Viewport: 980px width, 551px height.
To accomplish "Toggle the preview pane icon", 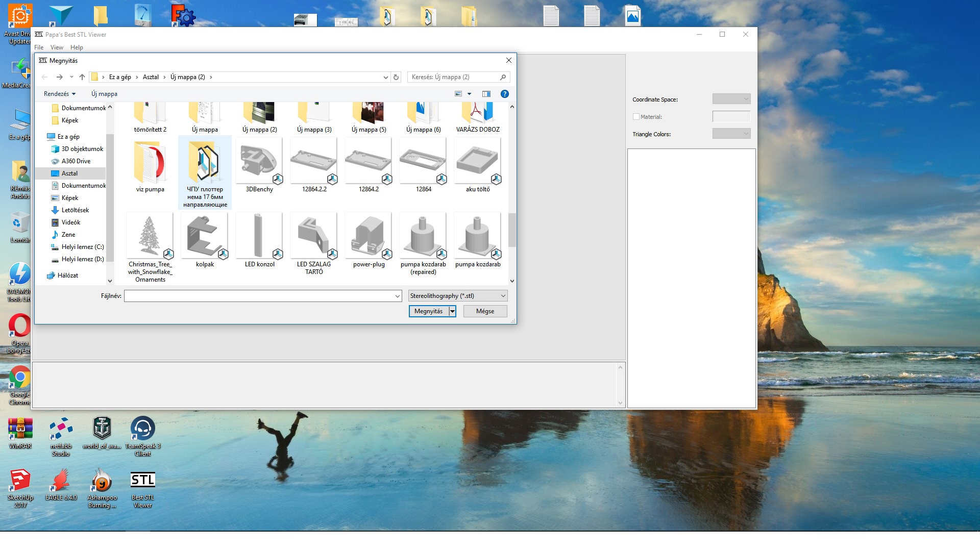I will (x=486, y=94).
